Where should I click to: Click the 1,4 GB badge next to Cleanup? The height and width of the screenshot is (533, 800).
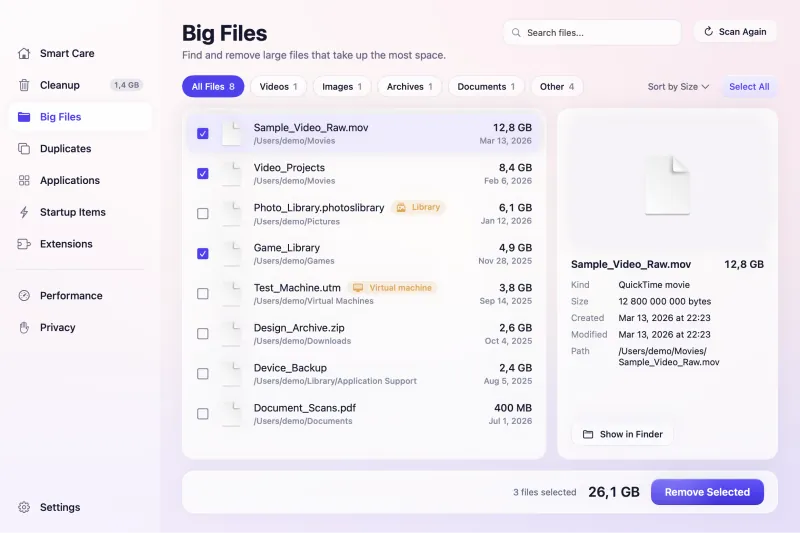pos(127,85)
